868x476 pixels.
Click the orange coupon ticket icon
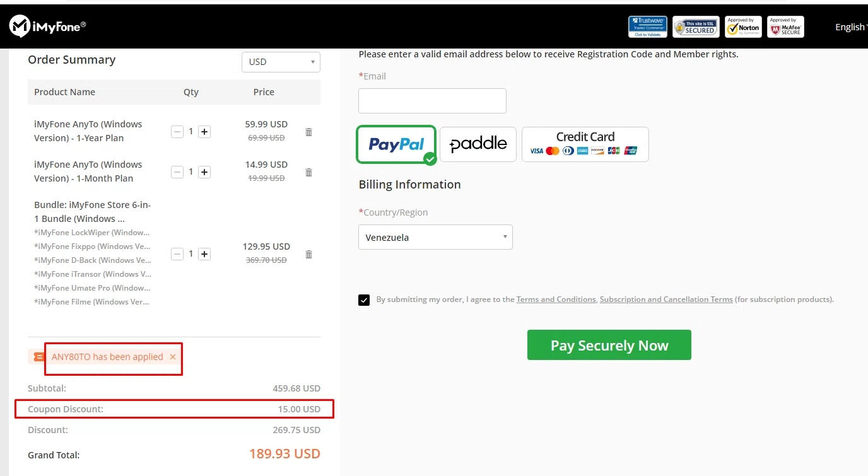point(38,357)
